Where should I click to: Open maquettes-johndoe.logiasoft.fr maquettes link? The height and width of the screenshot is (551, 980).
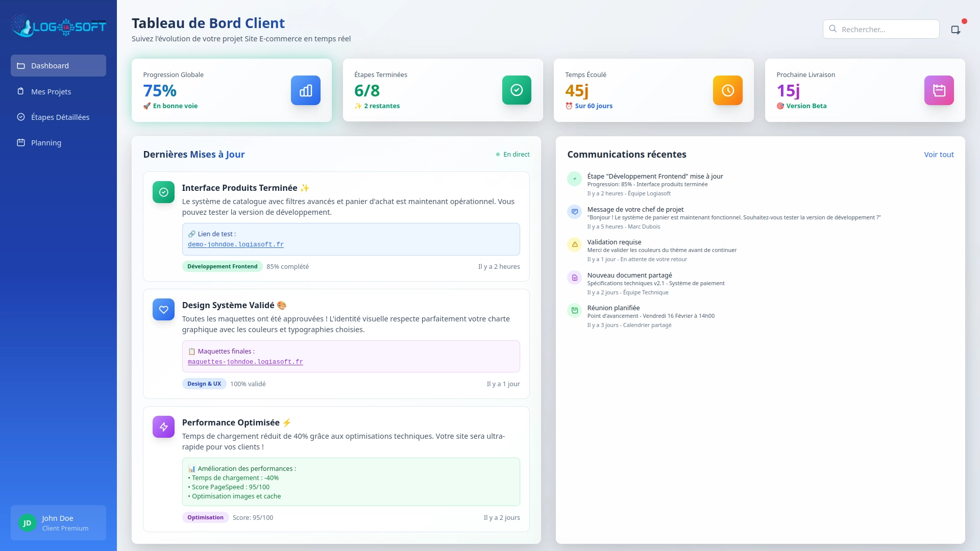pos(246,362)
